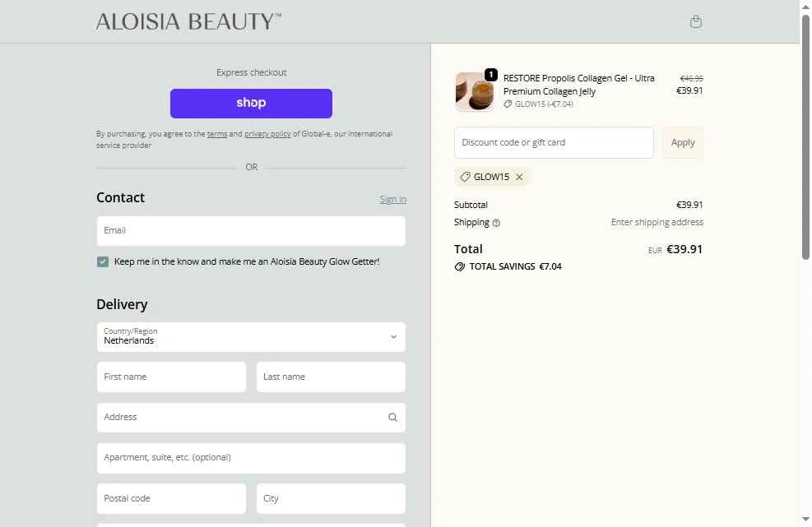Viewport: 812px width, 527px height.
Task: Click the 'TOTAL SAVINGS €7.04' text
Action: click(515, 266)
